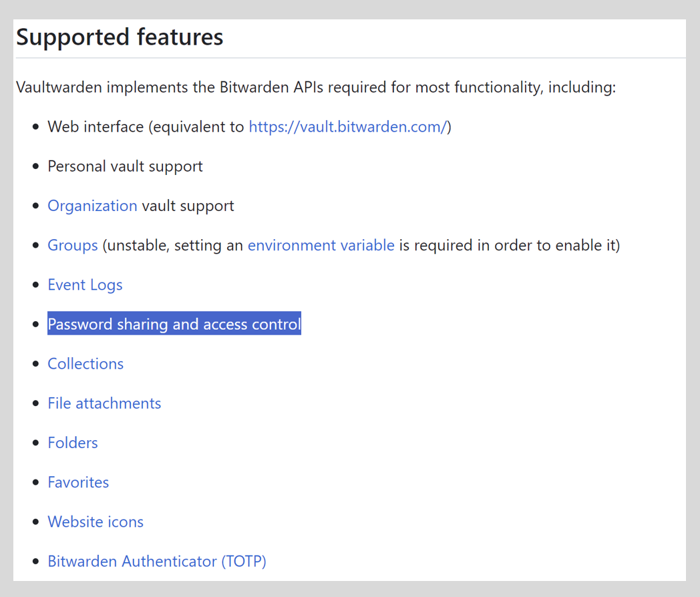
Task: Open the File attachments link
Action: [x=104, y=403]
